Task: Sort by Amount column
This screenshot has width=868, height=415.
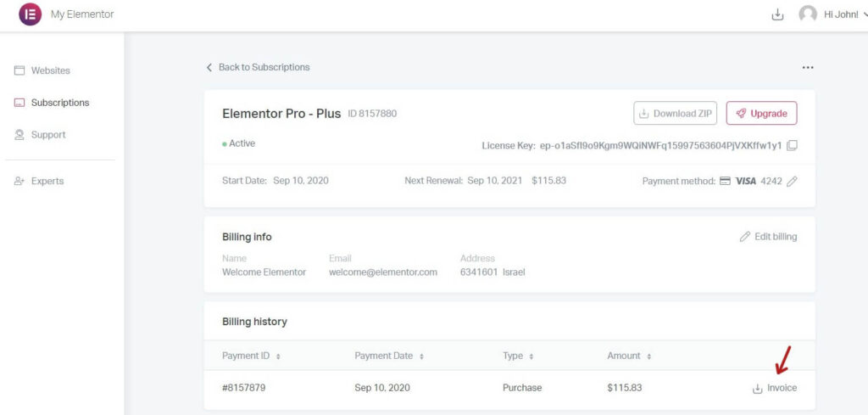Action: [629, 356]
